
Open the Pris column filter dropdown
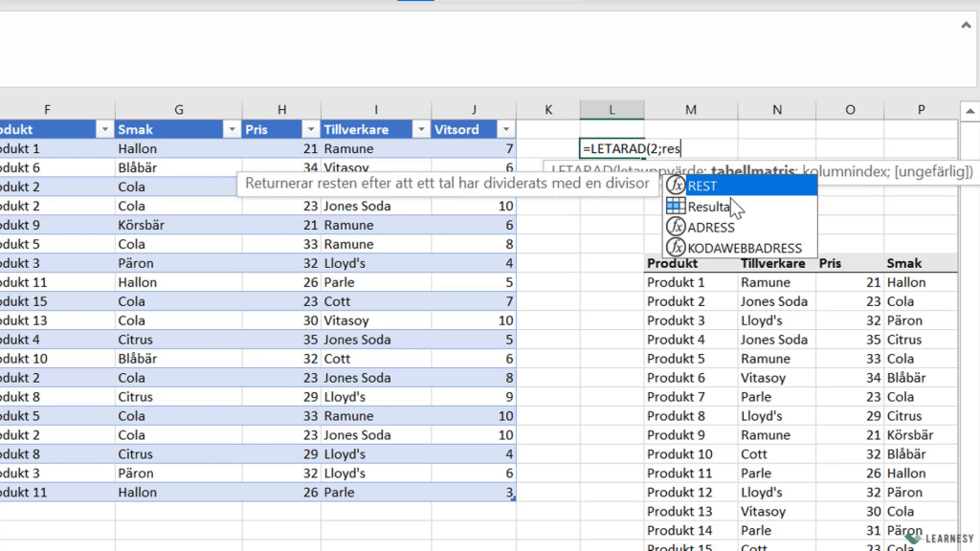pos(309,129)
